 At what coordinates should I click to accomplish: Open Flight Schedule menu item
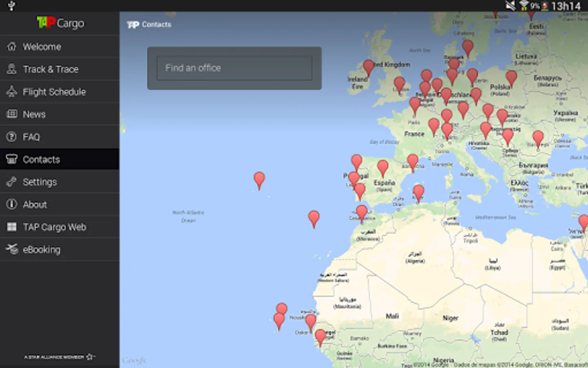(60, 92)
